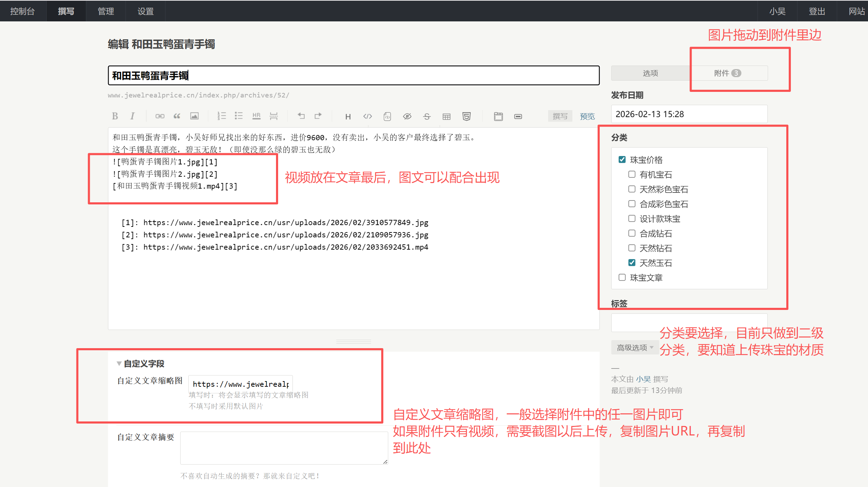The image size is (868, 487).
Task: Click the 登出 logout link
Action: click(x=816, y=11)
